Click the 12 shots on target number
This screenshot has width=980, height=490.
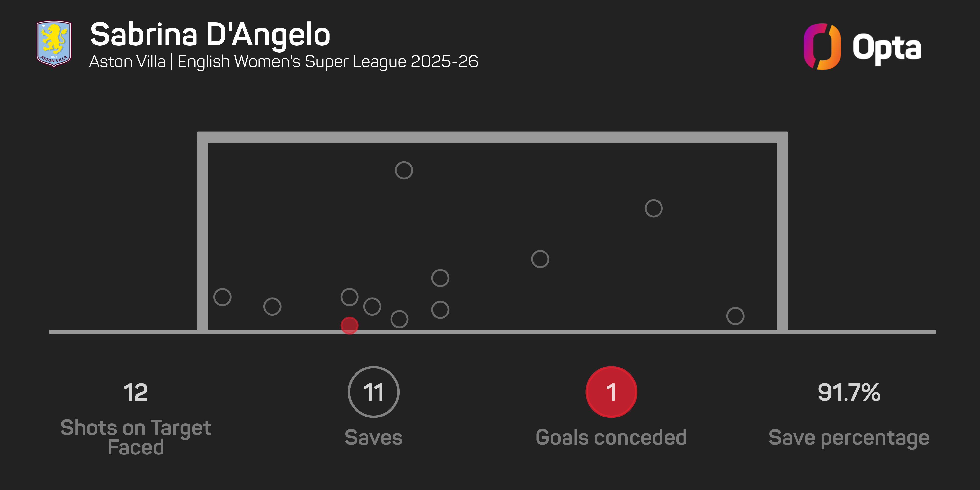point(135,392)
